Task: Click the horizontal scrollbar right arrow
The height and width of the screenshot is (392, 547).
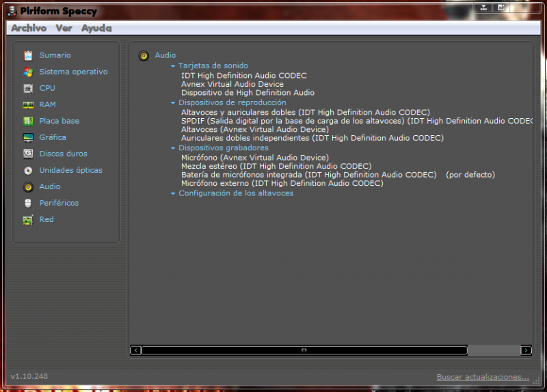Action: coord(526,350)
